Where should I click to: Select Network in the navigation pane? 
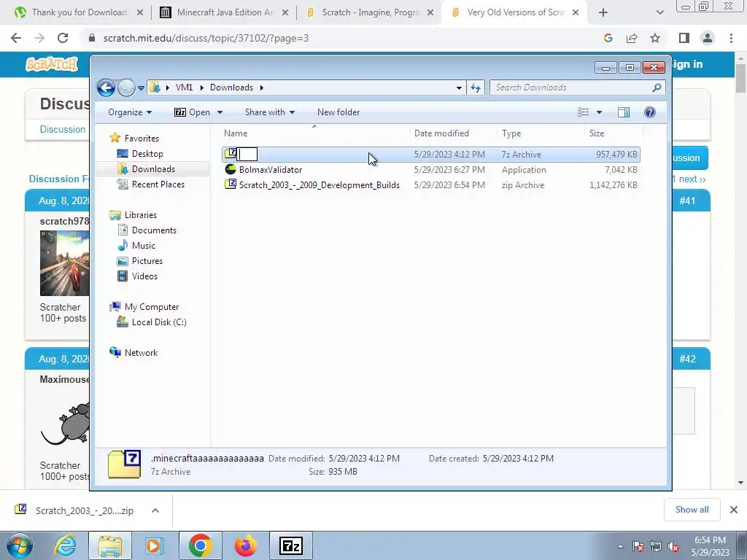point(141,353)
